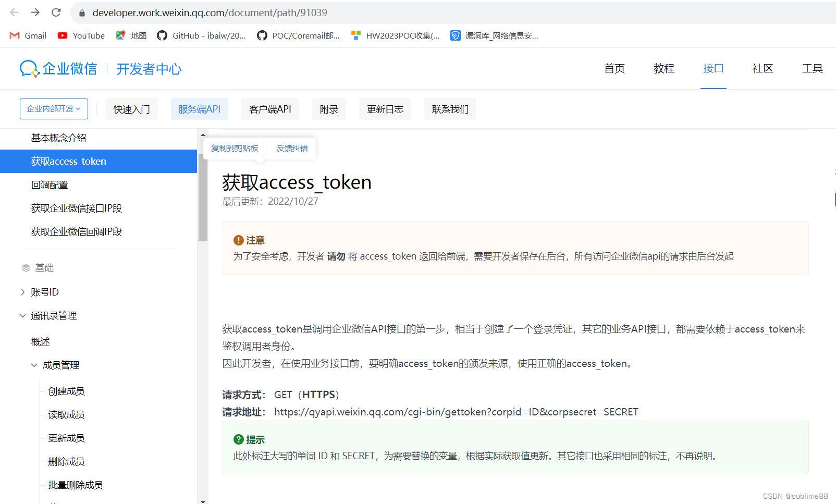The image size is (836, 504).
Task: Switch to the 快速入门 tab
Action: point(131,109)
